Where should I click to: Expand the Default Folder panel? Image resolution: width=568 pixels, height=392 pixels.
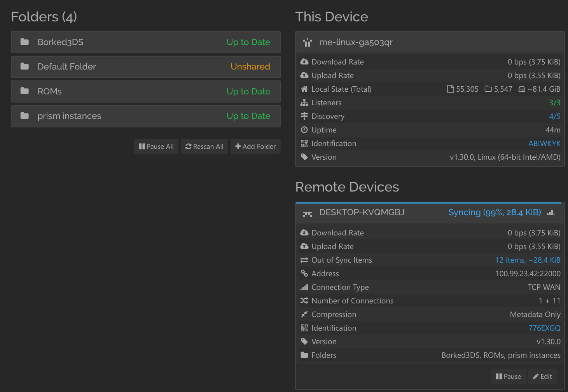pos(146,67)
